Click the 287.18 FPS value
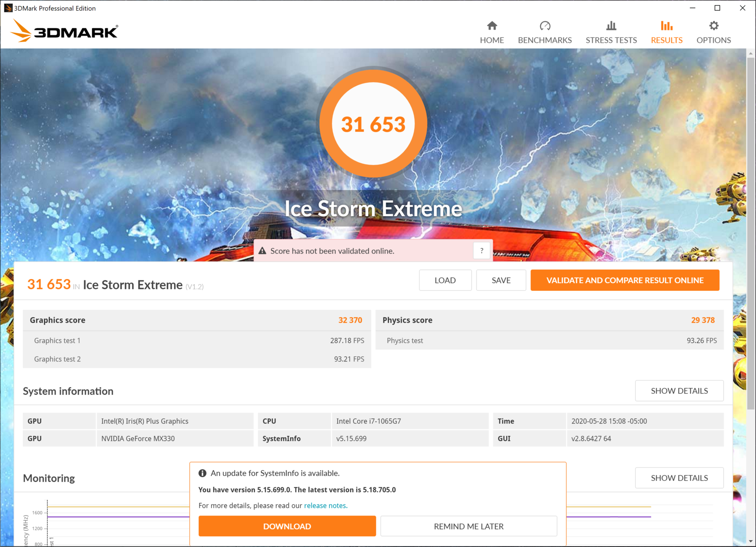 pos(347,341)
